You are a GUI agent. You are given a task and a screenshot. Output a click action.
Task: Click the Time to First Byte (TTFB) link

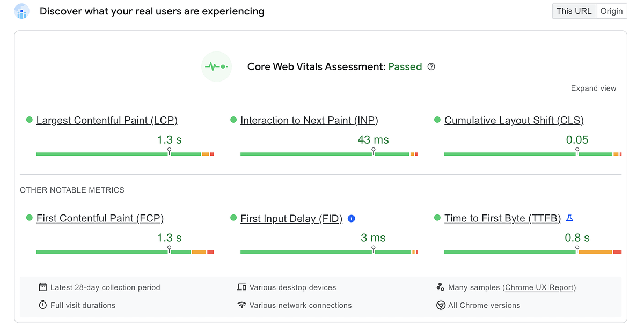502,218
